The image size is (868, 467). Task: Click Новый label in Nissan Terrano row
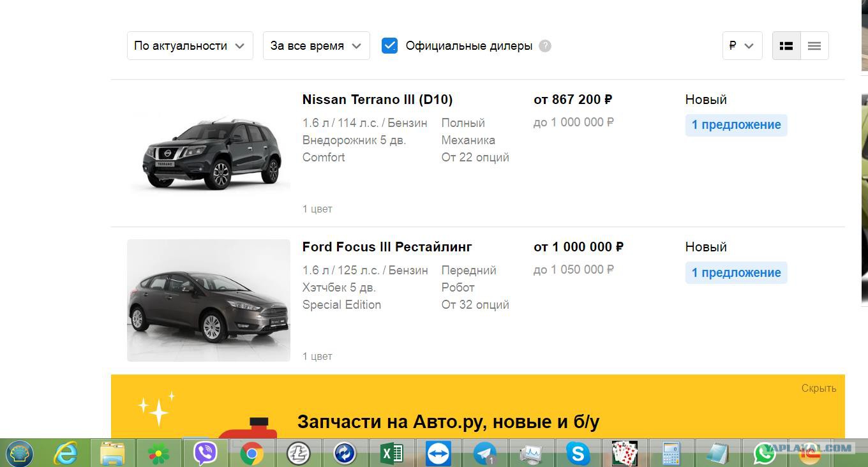point(706,100)
